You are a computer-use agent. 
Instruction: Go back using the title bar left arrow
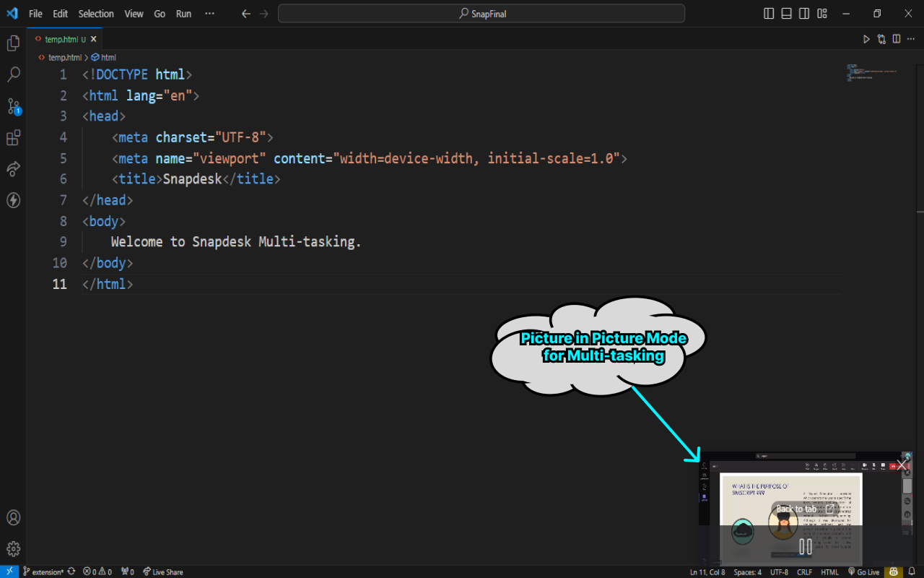(x=245, y=13)
